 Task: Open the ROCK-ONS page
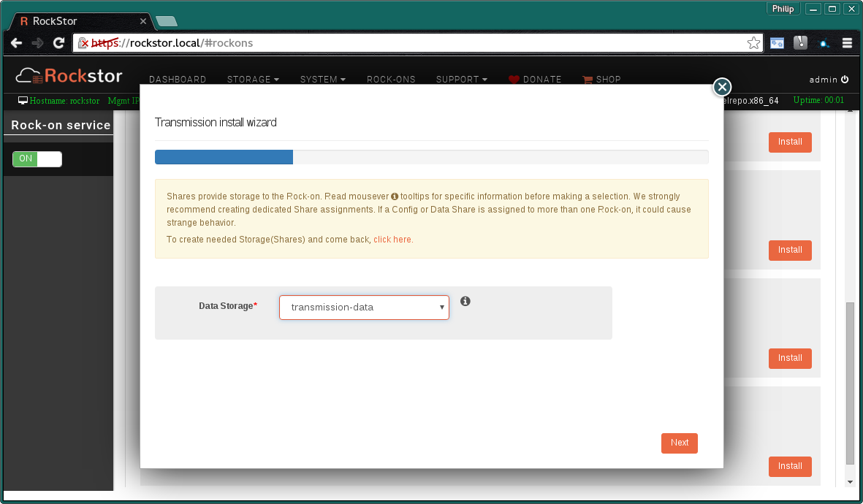click(x=392, y=80)
